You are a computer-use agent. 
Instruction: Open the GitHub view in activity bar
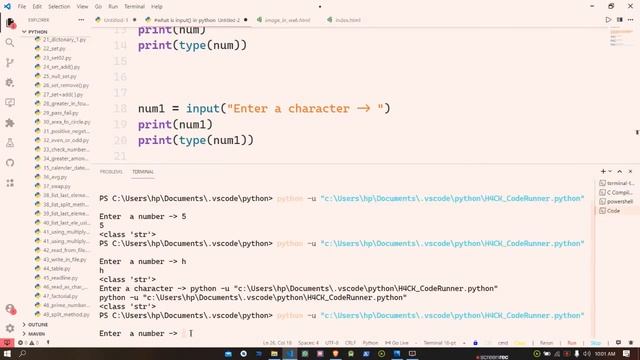click(10, 163)
